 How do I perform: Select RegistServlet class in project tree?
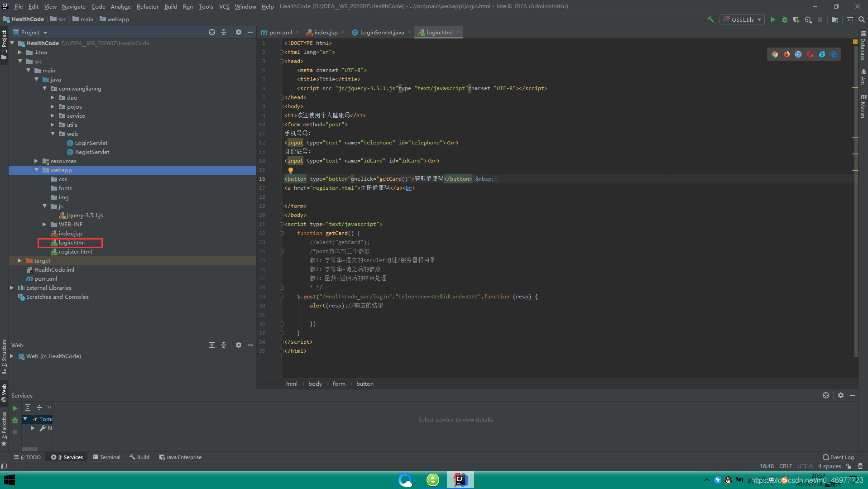[92, 152]
